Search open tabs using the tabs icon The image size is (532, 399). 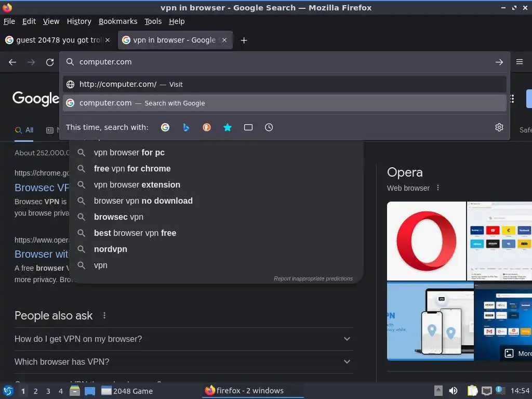(x=248, y=127)
